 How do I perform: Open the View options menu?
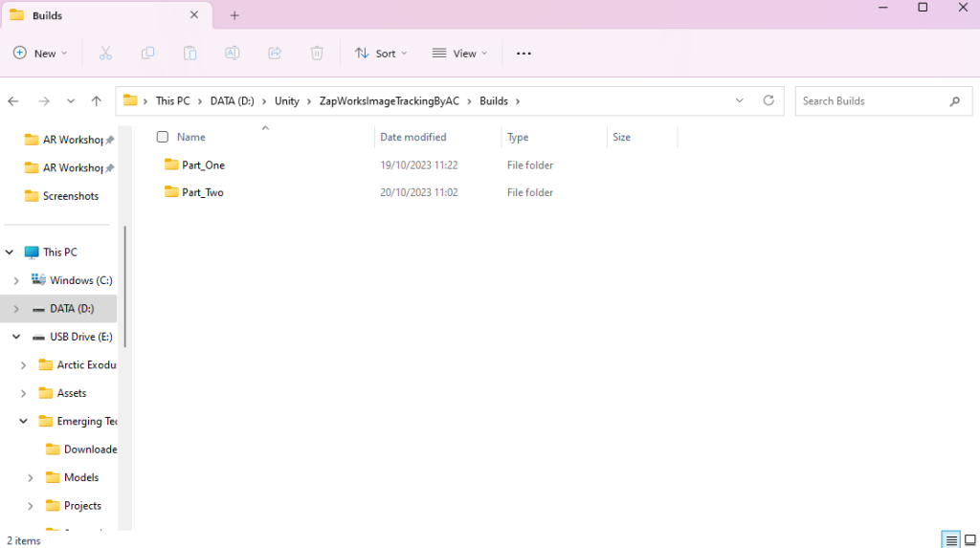tap(459, 54)
